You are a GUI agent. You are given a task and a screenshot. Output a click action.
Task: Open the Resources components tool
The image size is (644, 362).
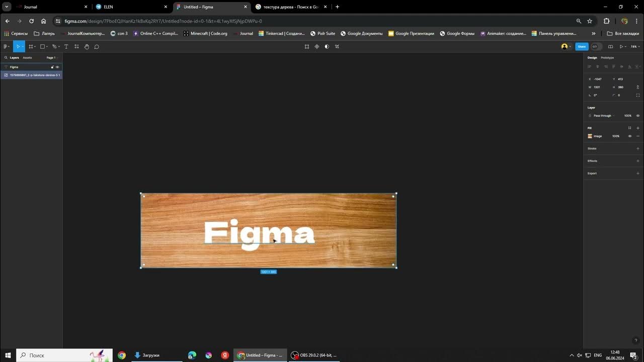click(76, 47)
